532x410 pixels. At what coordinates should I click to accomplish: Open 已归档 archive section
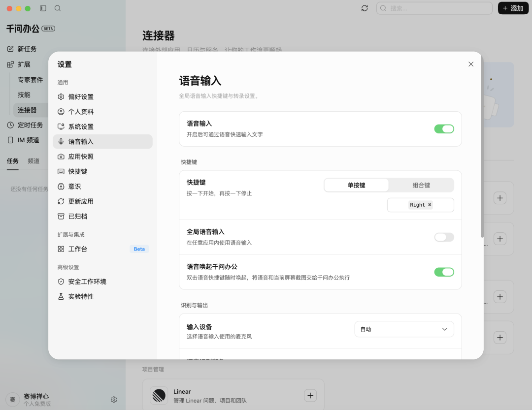coord(102,216)
